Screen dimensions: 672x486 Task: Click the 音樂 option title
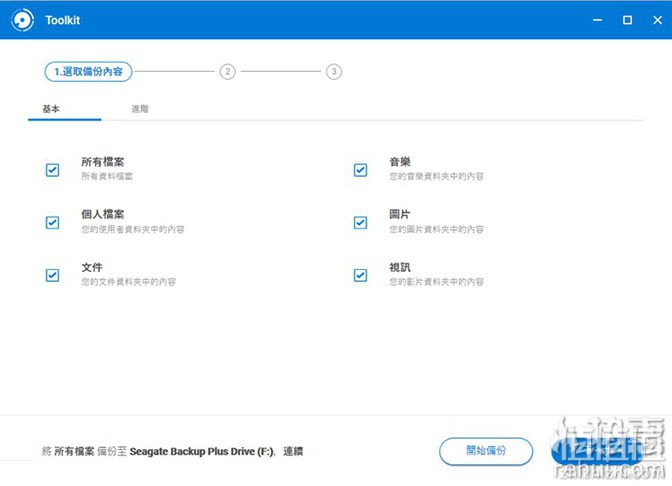click(x=400, y=162)
